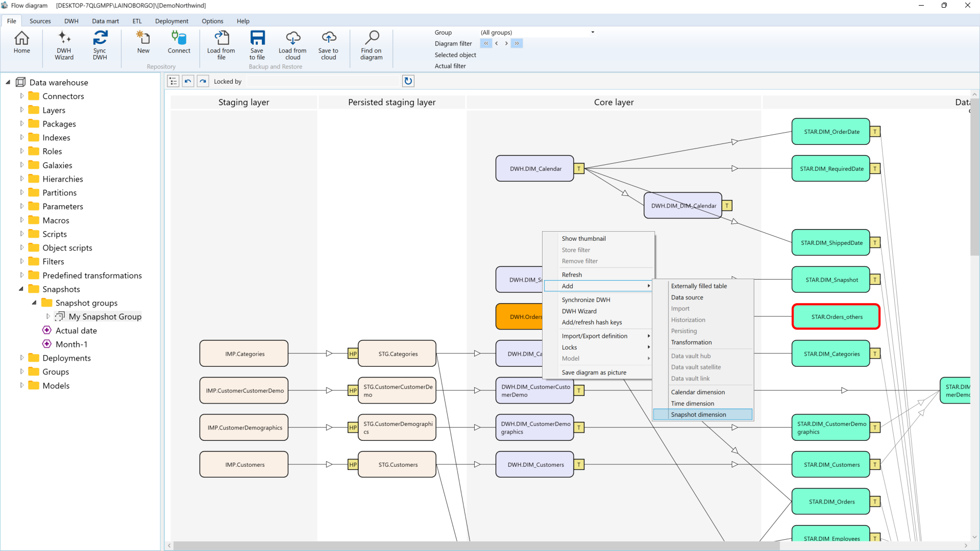Select the IMP.Categories node
980x551 pixels.
tap(244, 354)
